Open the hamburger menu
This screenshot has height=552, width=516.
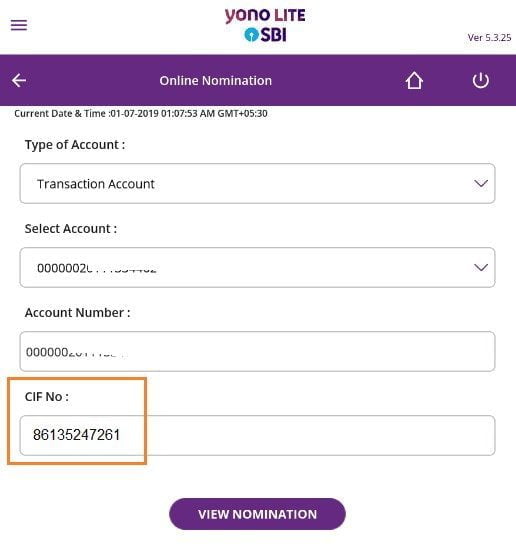[x=19, y=25]
